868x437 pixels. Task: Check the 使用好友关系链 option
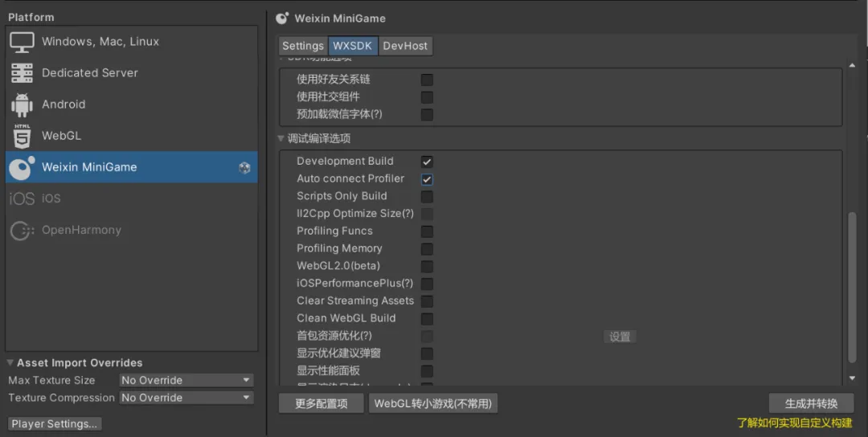tap(427, 80)
